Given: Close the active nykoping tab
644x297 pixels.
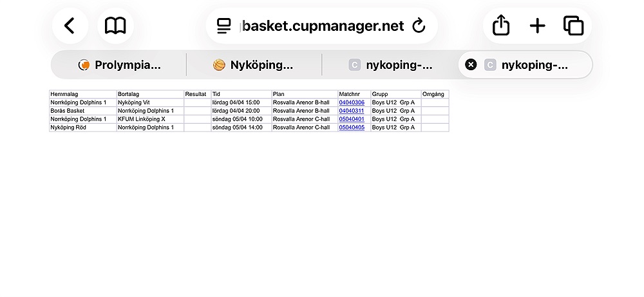Looking at the screenshot, I should click(471, 64).
